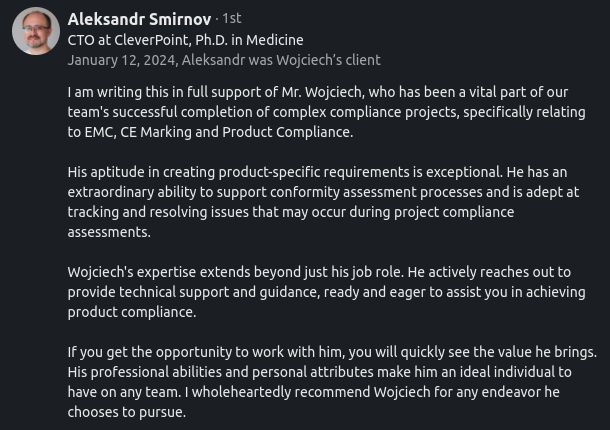Screen dimensions: 610x430
Task: Click paragraph starting I am writing this
Action: (x=326, y=112)
